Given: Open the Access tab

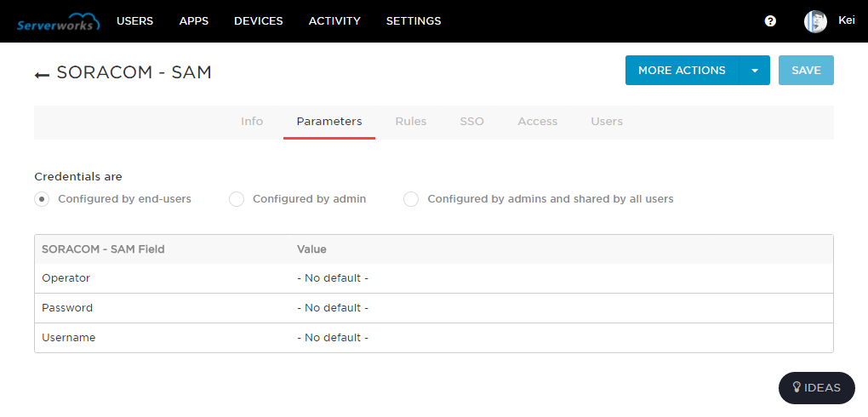Looking at the screenshot, I should [538, 122].
